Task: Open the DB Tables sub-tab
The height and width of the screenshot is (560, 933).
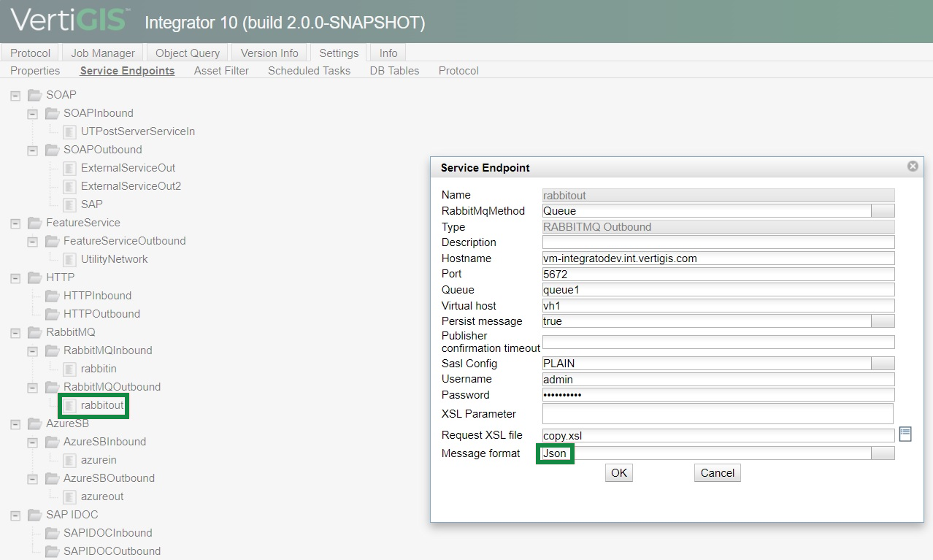Action: (x=394, y=71)
